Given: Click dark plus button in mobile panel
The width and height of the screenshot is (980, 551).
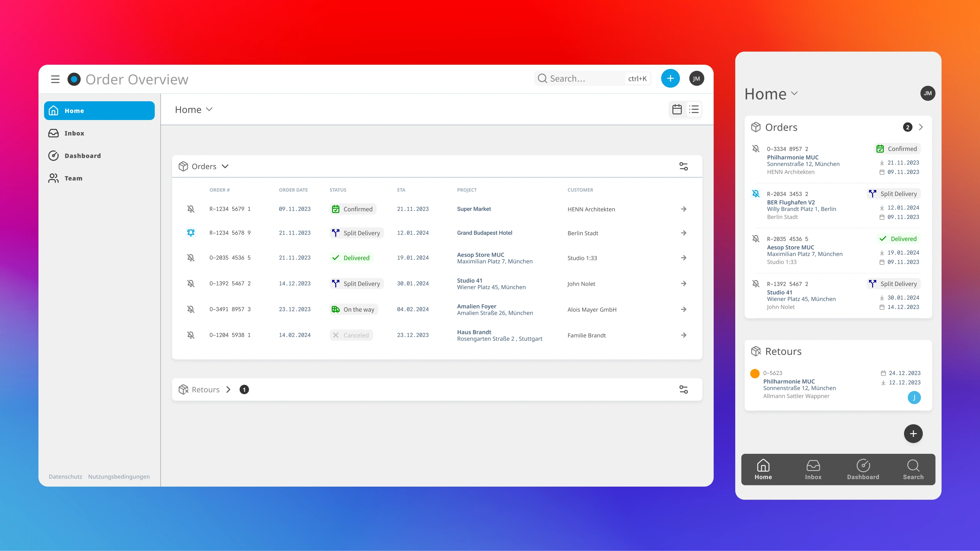Looking at the screenshot, I should (913, 433).
